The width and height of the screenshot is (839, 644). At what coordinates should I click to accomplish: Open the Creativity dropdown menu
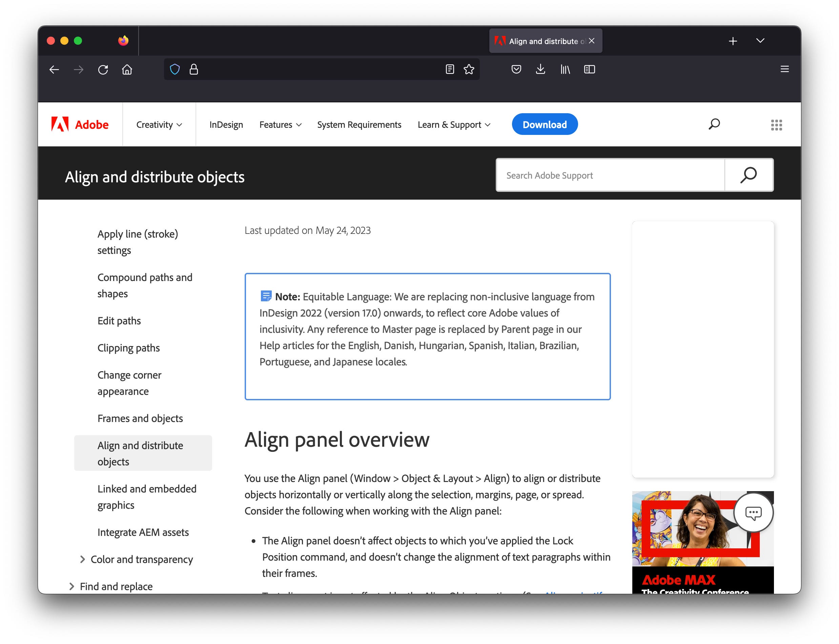[x=159, y=125]
